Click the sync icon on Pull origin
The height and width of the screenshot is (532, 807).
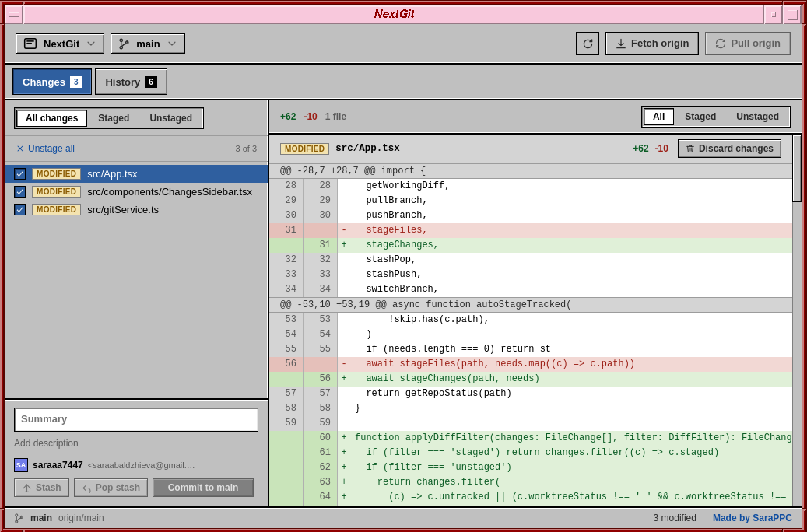click(x=721, y=44)
